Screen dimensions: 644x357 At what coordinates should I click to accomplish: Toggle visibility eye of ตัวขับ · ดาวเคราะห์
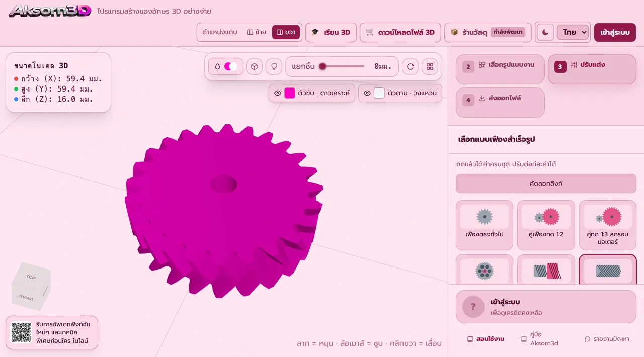[x=277, y=93]
